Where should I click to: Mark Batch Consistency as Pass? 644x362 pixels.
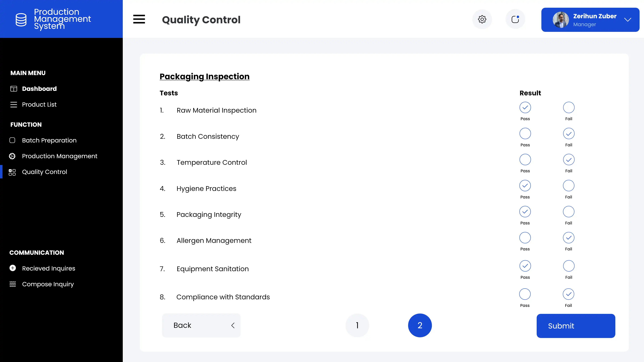coord(525,134)
